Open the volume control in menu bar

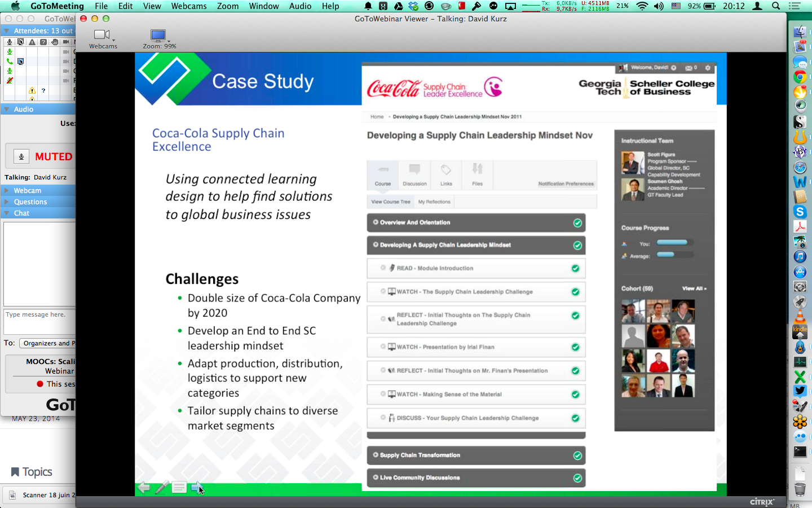(659, 6)
